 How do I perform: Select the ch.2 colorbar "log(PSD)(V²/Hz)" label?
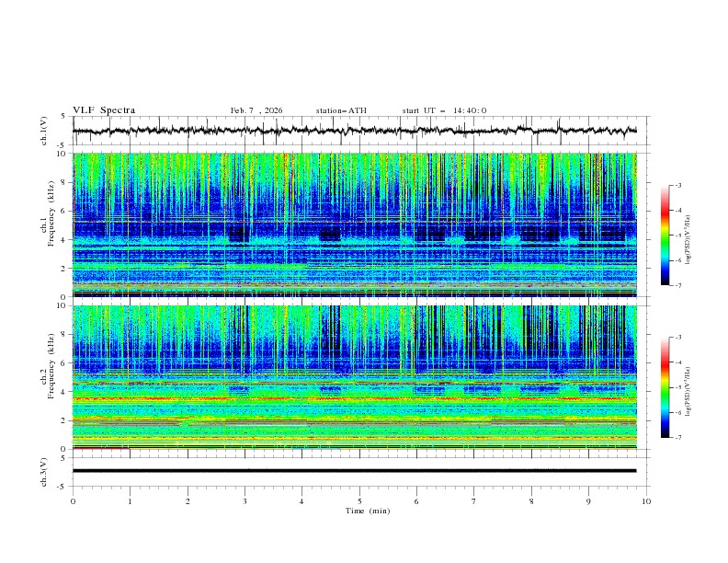[688, 391]
